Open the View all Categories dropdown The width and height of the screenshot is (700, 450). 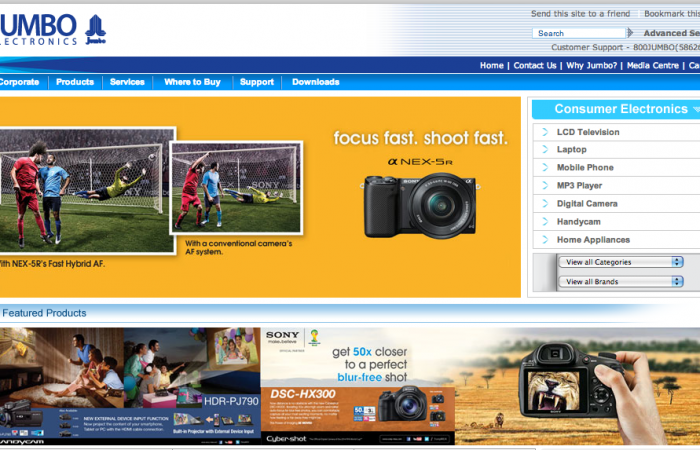pos(621,262)
